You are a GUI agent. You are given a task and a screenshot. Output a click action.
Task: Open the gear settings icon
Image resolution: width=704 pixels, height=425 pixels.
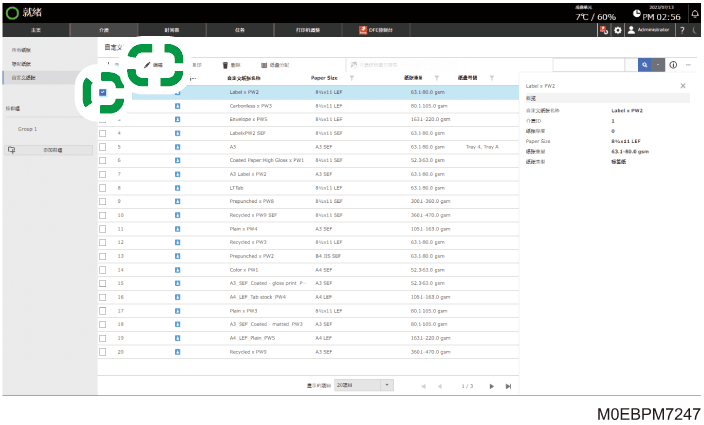[618, 30]
